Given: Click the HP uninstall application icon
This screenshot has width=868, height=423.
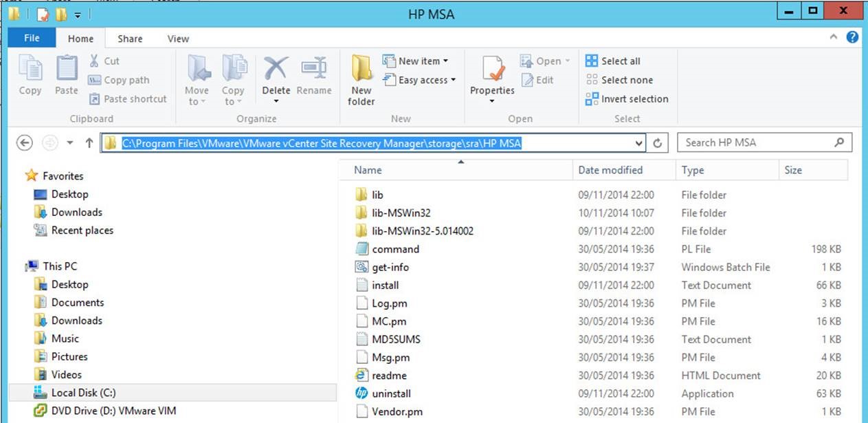Looking at the screenshot, I should pos(361,393).
